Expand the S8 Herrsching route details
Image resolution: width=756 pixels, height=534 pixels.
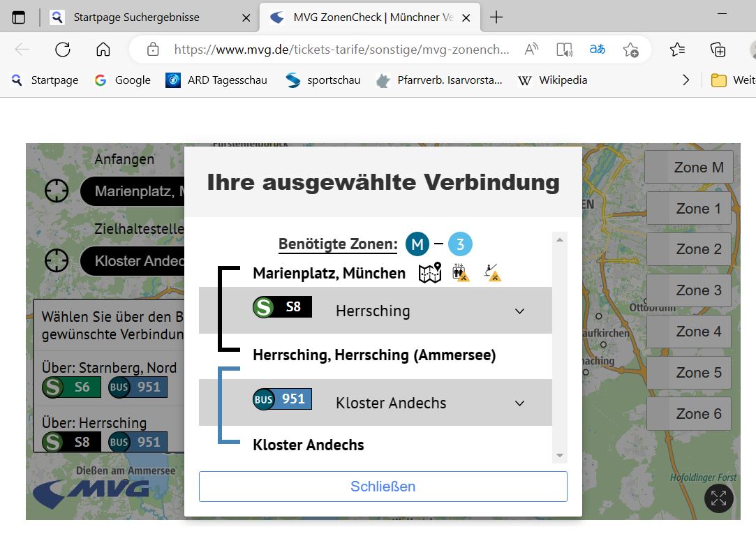click(x=519, y=311)
